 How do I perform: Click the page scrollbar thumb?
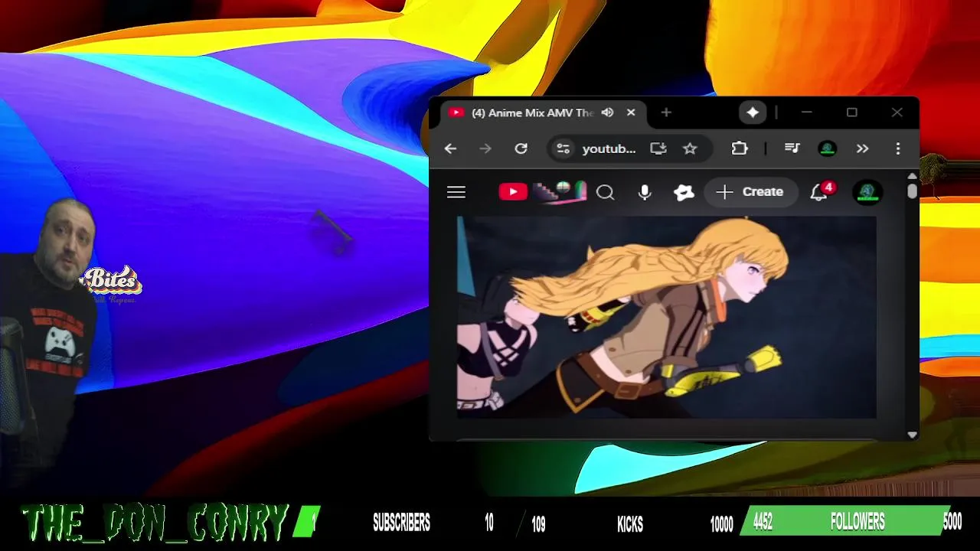tap(912, 191)
